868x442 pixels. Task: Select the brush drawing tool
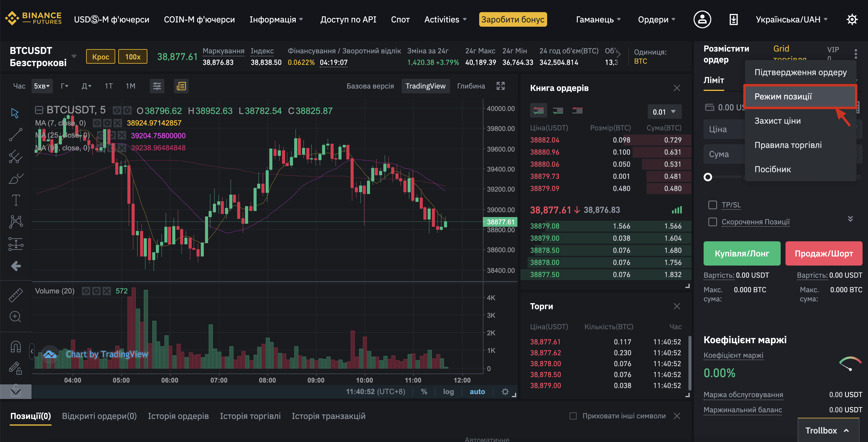(x=15, y=178)
